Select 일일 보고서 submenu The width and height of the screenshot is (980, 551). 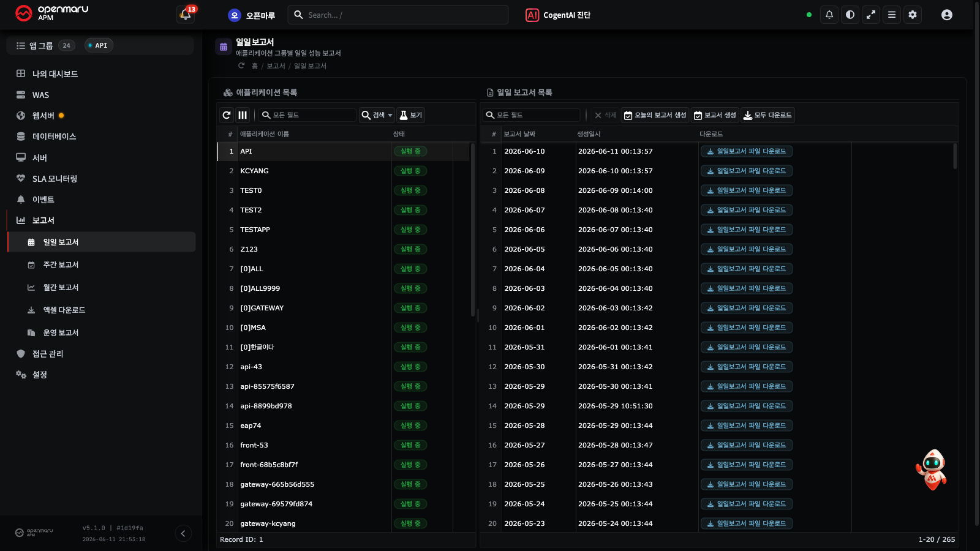point(102,242)
